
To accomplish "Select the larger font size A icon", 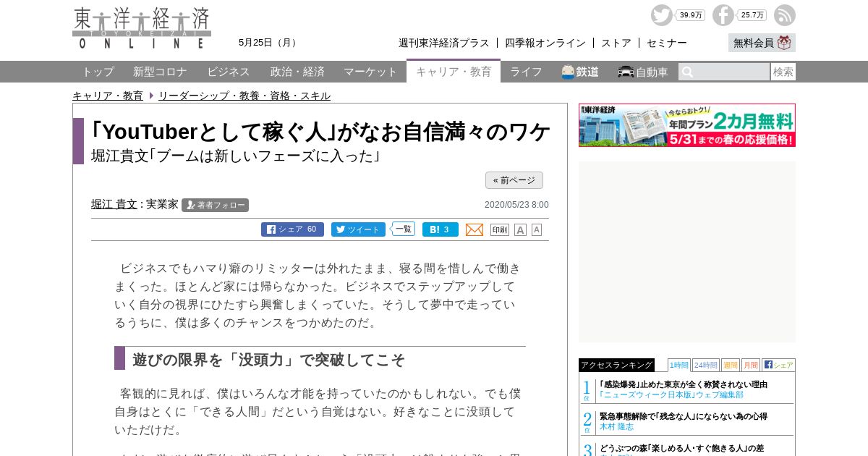I will pos(520,229).
